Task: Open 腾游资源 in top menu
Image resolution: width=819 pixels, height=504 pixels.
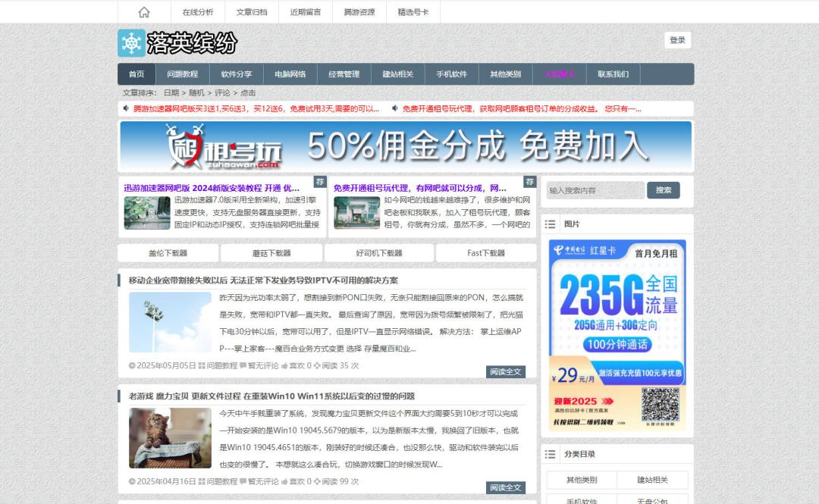Action: (359, 12)
